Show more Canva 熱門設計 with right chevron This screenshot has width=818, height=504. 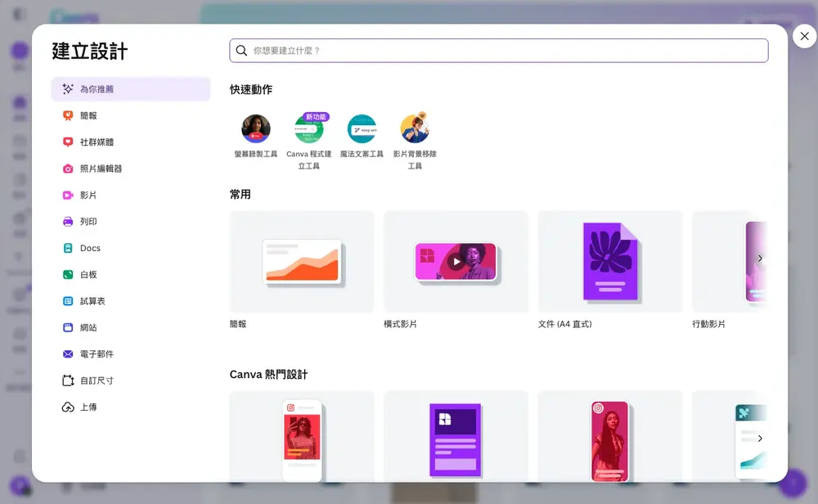pos(760,439)
